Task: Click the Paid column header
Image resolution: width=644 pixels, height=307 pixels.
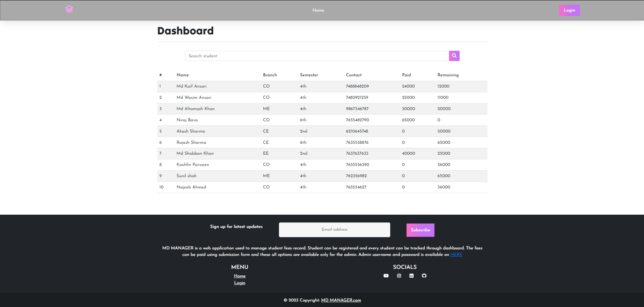Action: click(x=407, y=75)
